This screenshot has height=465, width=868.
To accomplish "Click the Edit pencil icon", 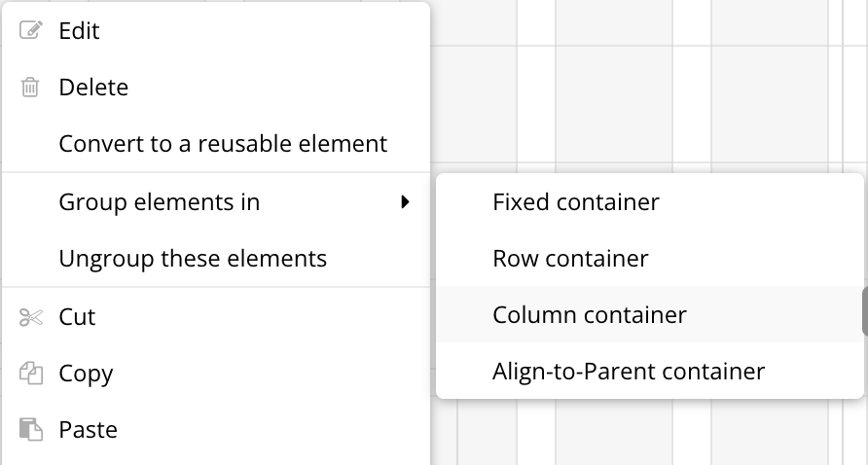I will coord(30,30).
